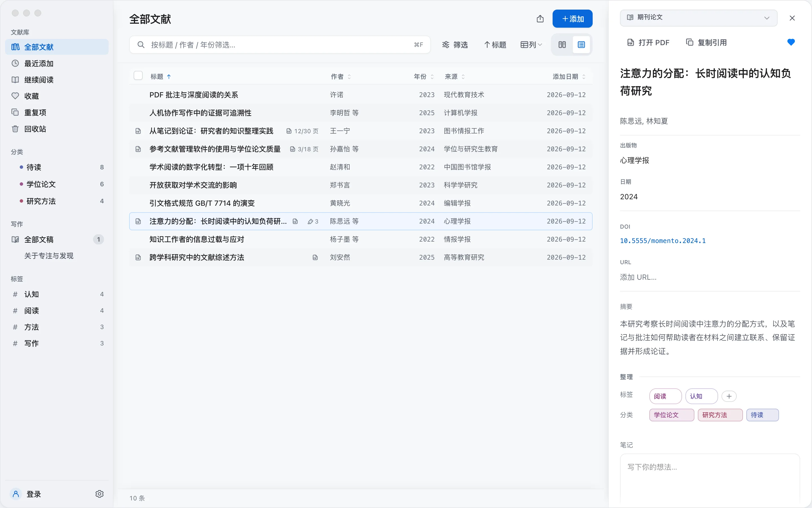Click 打开 PDF in detail panel

(648, 43)
